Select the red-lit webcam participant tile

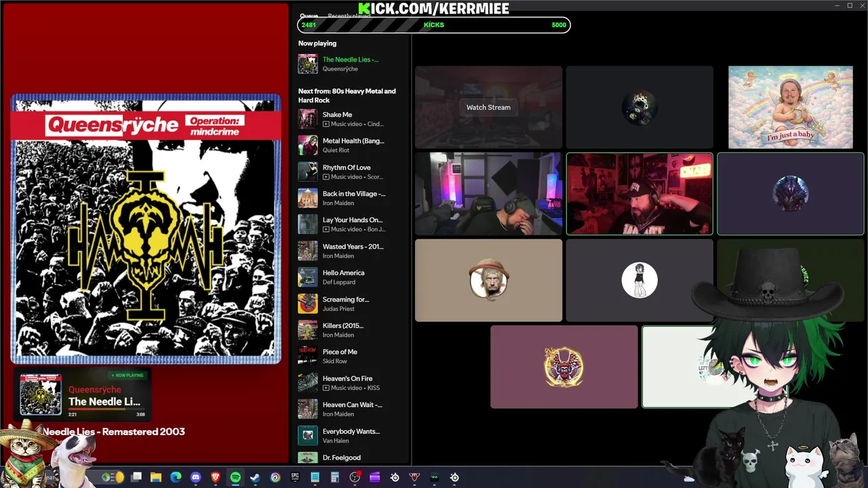click(639, 194)
